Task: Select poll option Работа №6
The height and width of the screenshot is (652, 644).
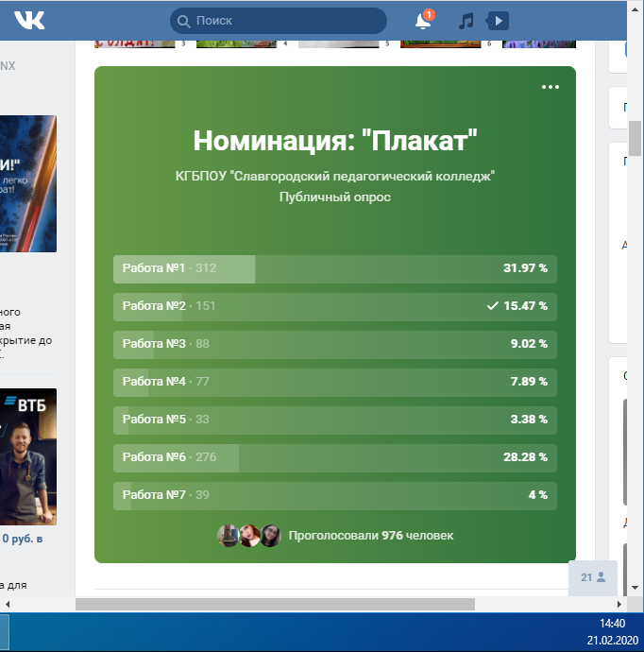Action: point(334,457)
